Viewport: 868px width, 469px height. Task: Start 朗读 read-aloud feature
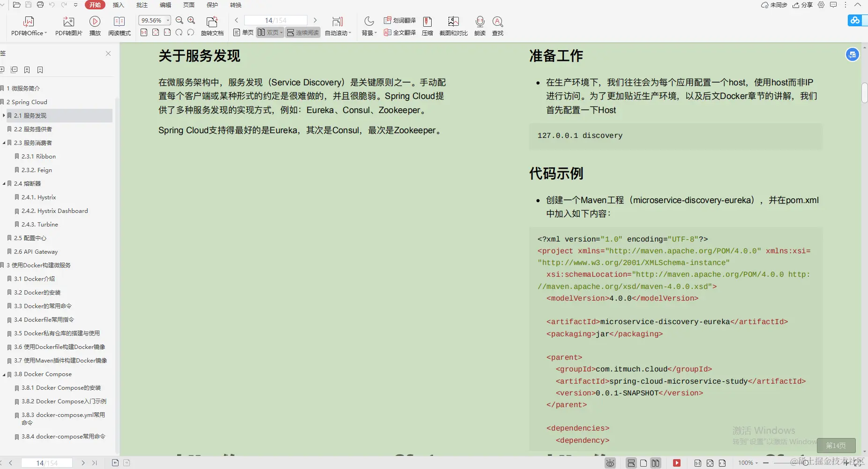coord(479,26)
